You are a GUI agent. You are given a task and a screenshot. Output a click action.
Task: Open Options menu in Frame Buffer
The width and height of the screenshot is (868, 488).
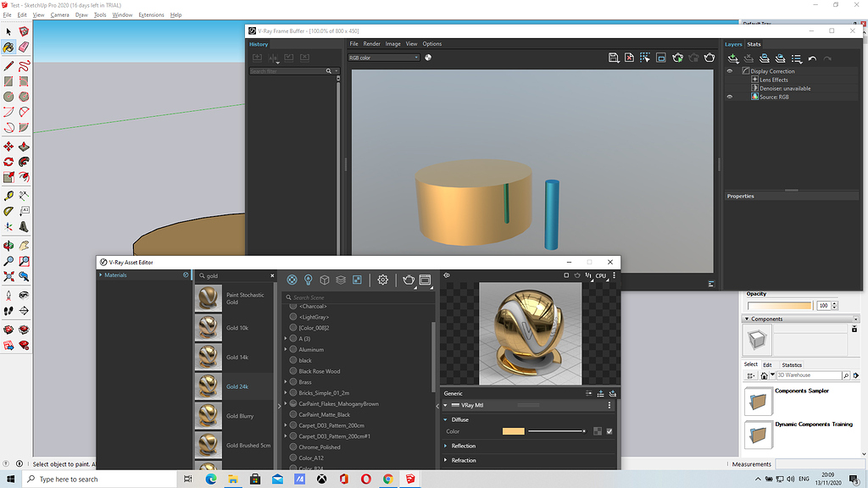click(x=431, y=44)
